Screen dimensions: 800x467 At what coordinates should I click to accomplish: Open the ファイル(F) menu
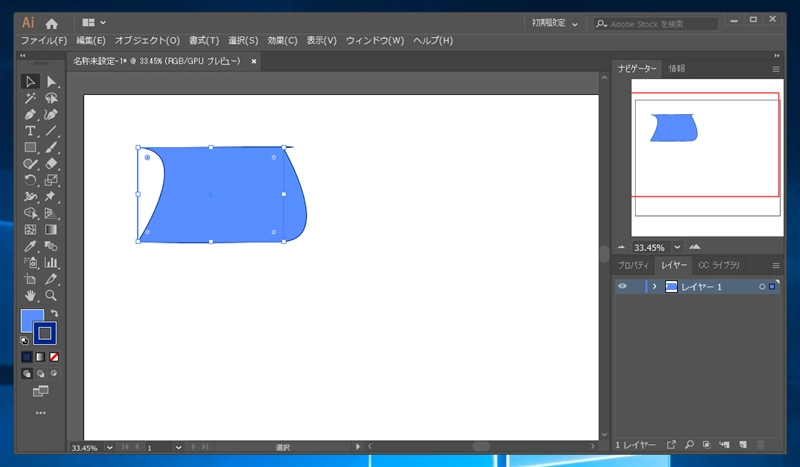point(44,40)
